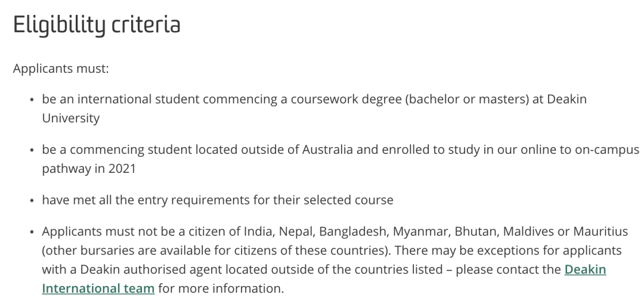Click the word 'Myanmar' in country list
Screen dimensions: 644x301
tap(421, 231)
